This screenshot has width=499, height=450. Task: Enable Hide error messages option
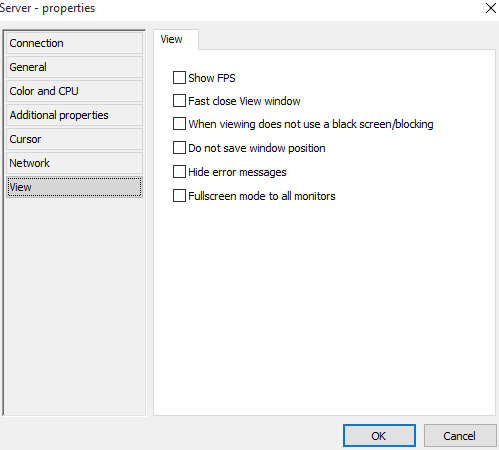coord(179,172)
